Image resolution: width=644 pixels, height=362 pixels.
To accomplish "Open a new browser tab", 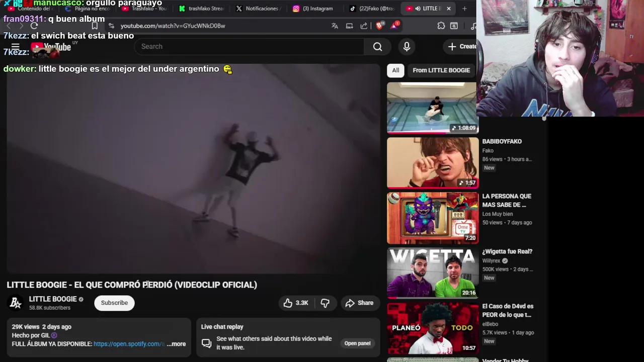I will click(464, 9).
